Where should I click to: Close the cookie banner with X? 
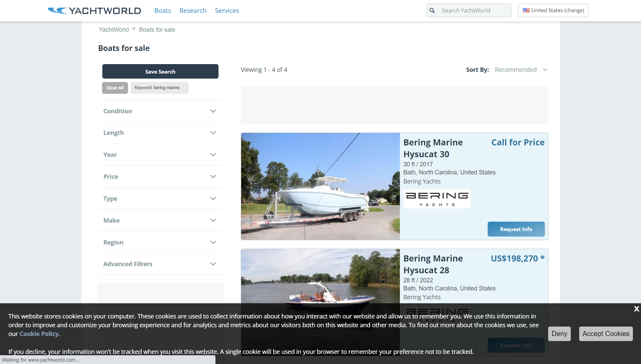tap(636, 309)
